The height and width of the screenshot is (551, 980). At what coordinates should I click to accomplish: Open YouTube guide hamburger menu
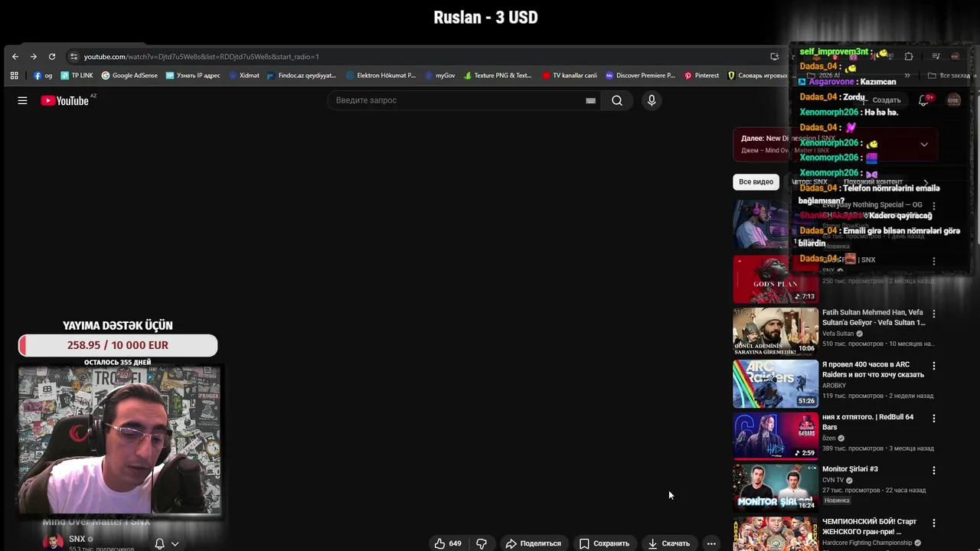click(x=22, y=100)
